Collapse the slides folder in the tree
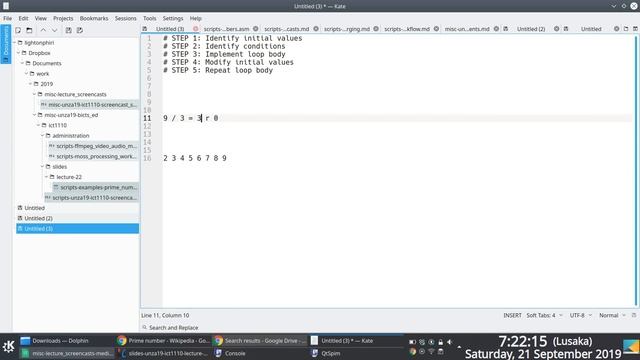The height and width of the screenshot is (360, 640). click(x=42, y=167)
